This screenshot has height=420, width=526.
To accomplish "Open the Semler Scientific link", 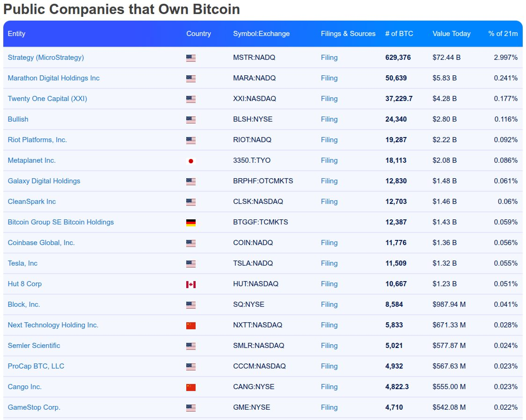I will [x=34, y=346].
